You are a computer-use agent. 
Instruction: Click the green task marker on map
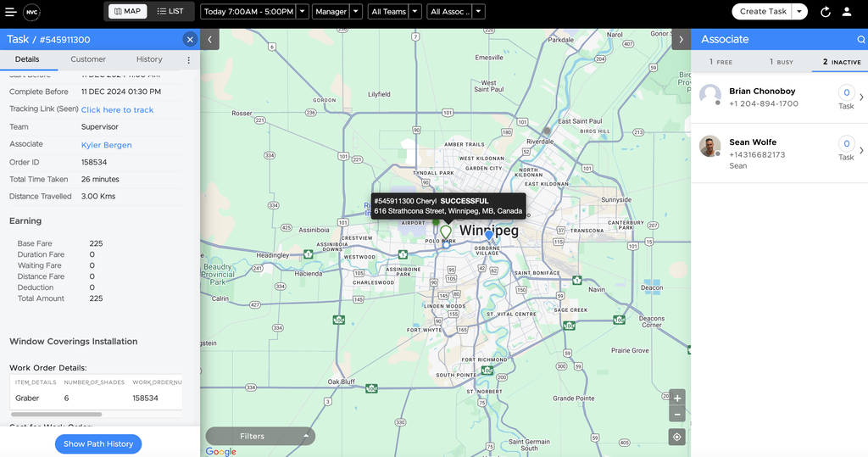[x=446, y=231]
